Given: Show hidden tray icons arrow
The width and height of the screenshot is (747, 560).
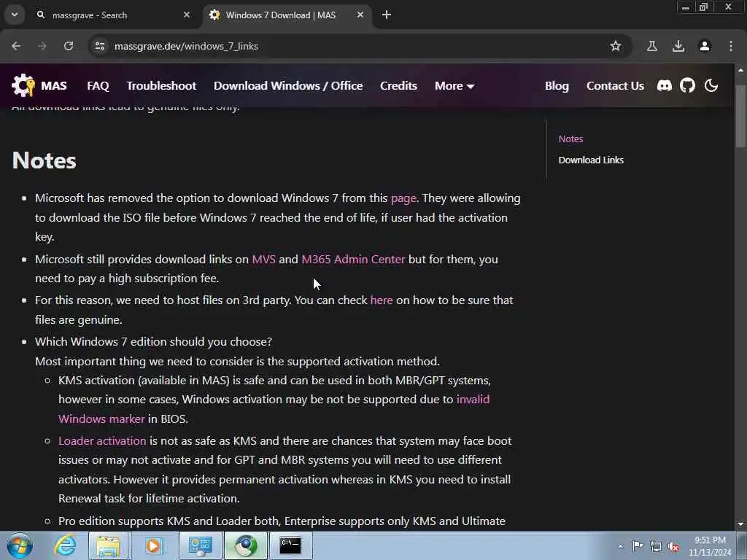Looking at the screenshot, I should click(x=620, y=547).
